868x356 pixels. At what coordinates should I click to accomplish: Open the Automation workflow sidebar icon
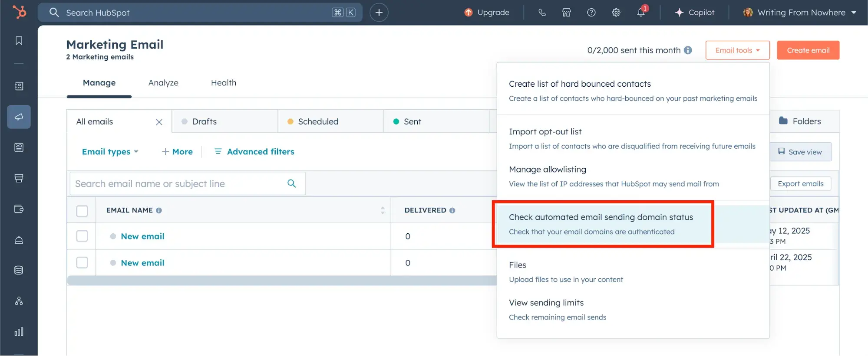pos(19,301)
